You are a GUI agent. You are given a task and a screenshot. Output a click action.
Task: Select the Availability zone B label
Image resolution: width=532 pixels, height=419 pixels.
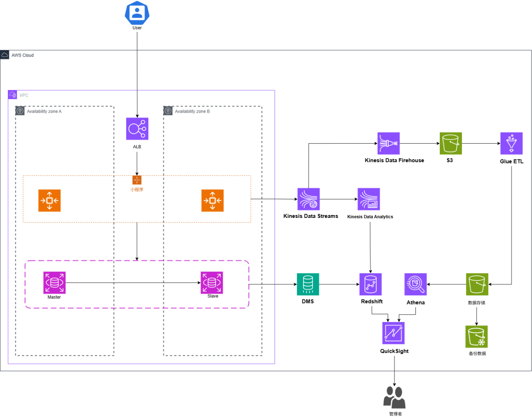tap(192, 111)
